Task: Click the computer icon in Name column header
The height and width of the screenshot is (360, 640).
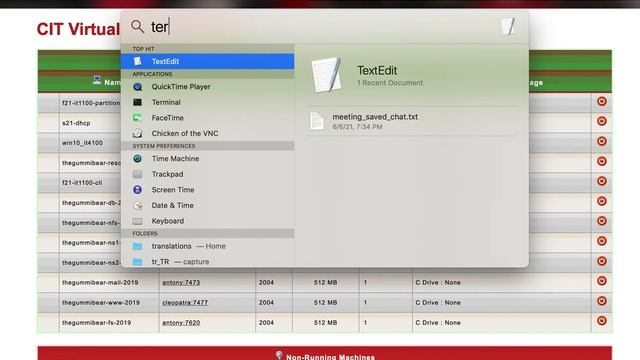Action: click(x=97, y=80)
